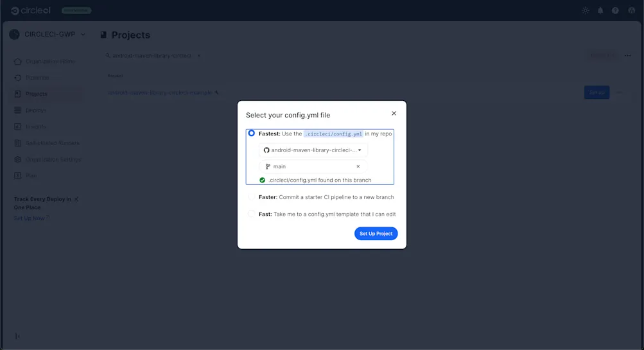Open the notifications bell
This screenshot has height=350, width=644.
click(x=600, y=11)
